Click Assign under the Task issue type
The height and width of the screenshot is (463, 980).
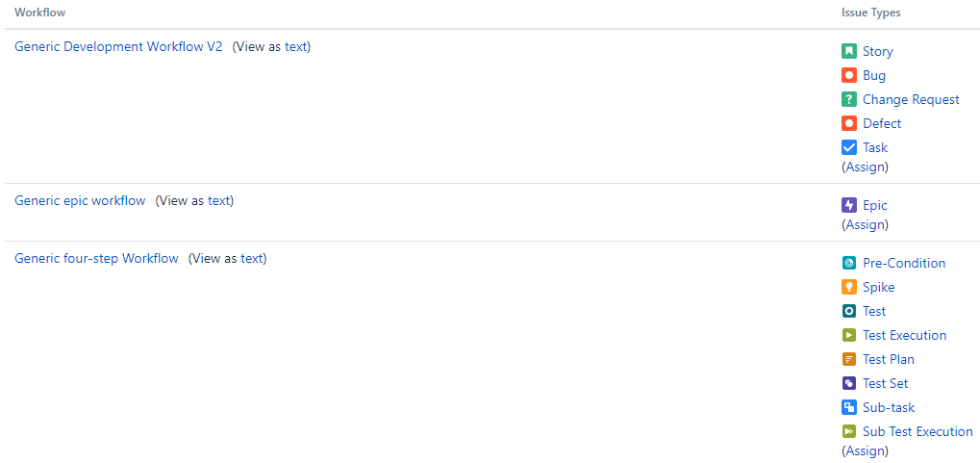click(x=865, y=167)
